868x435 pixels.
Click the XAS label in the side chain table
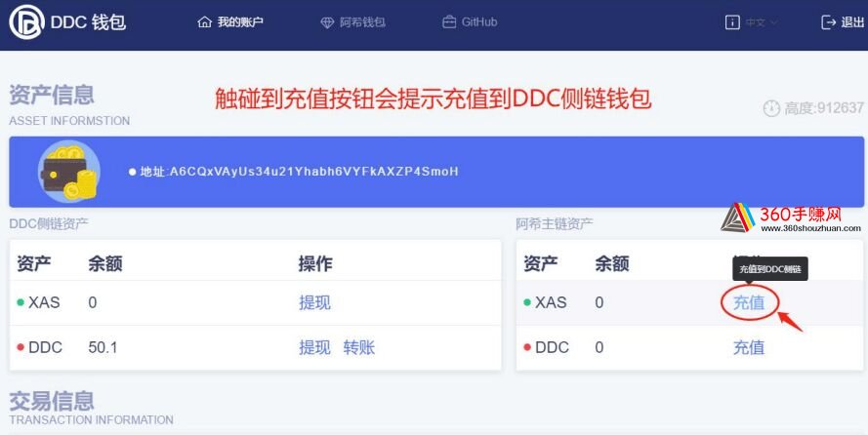(44, 303)
